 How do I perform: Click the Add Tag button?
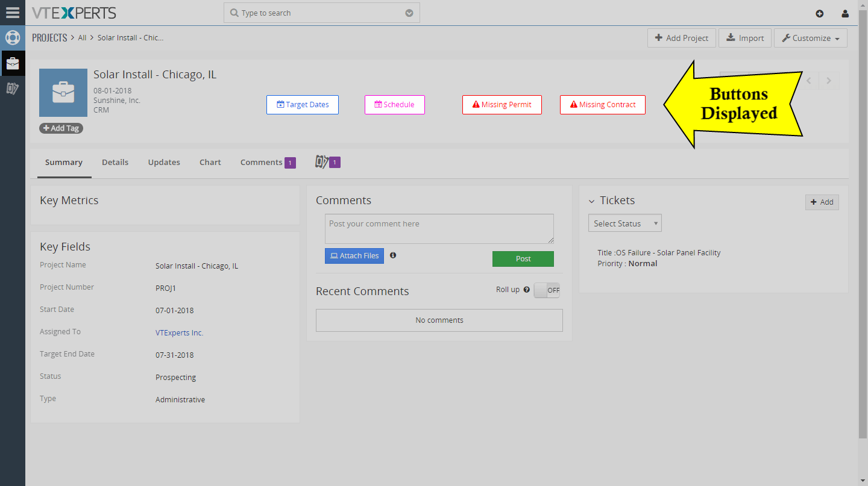point(60,128)
